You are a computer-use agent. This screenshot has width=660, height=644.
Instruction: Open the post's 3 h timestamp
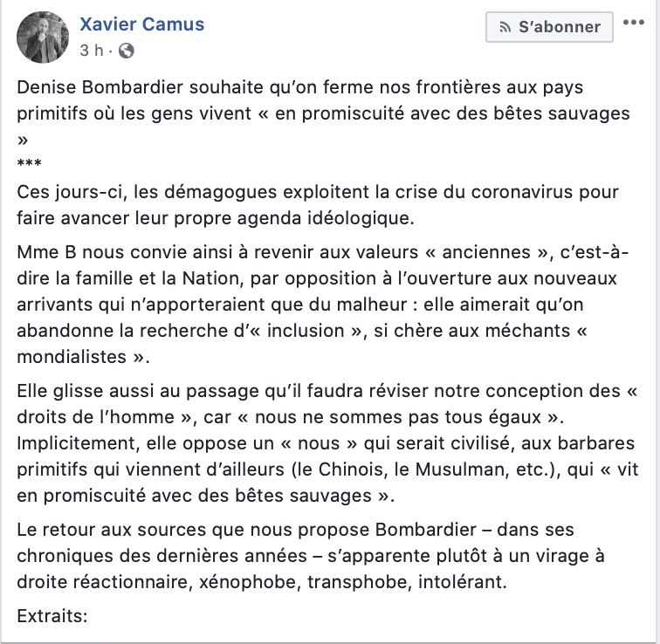pos(92,51)
